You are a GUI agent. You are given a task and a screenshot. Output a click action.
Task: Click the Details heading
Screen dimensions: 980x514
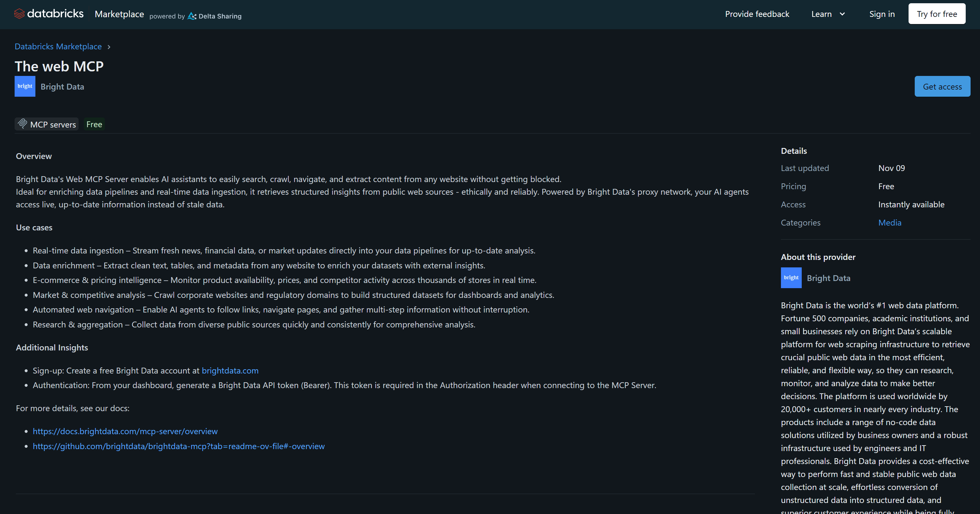[794, 151]
